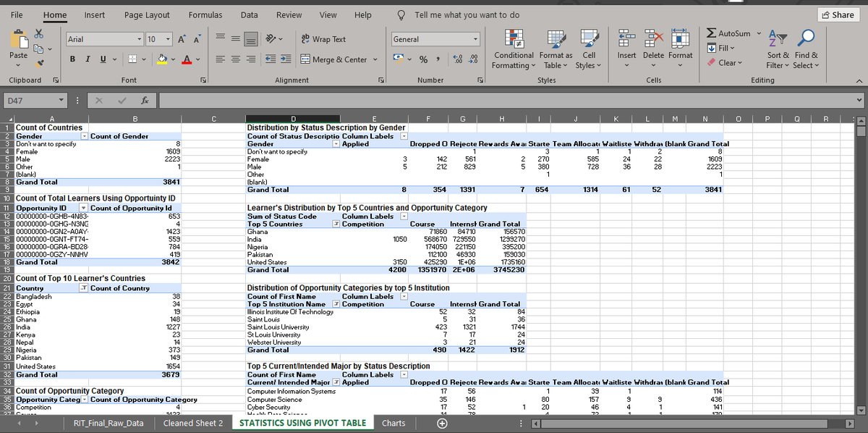Open font size dropdown

coord(167,38)
